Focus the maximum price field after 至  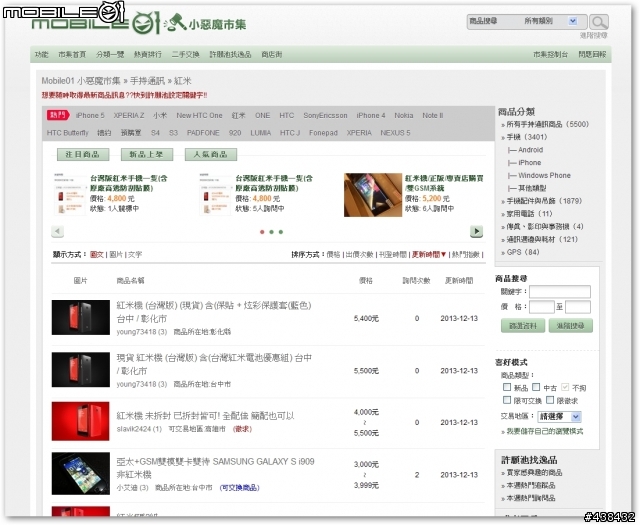click(x=578, y=307)
